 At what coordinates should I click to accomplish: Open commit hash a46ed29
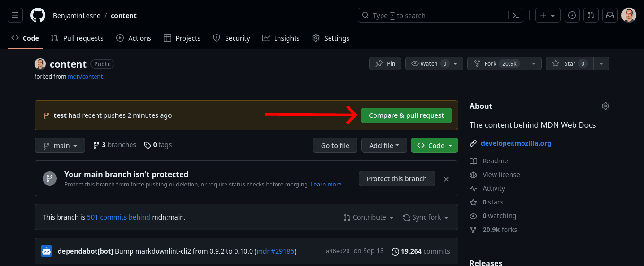338,251
